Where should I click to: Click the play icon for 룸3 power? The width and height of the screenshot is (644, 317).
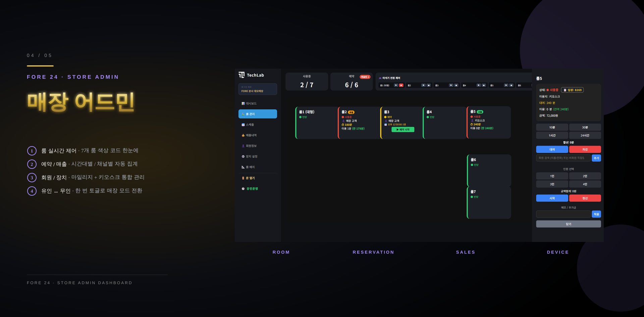click(x=451, y=85)
